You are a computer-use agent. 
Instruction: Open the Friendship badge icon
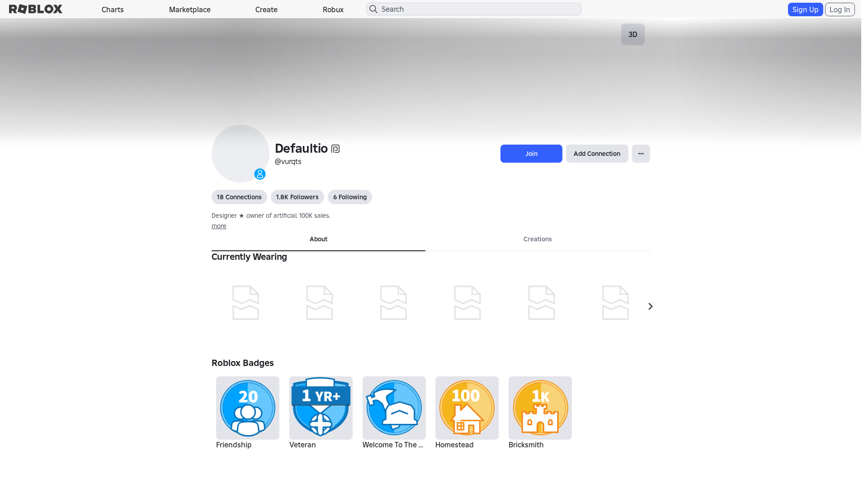coord(248,408)
